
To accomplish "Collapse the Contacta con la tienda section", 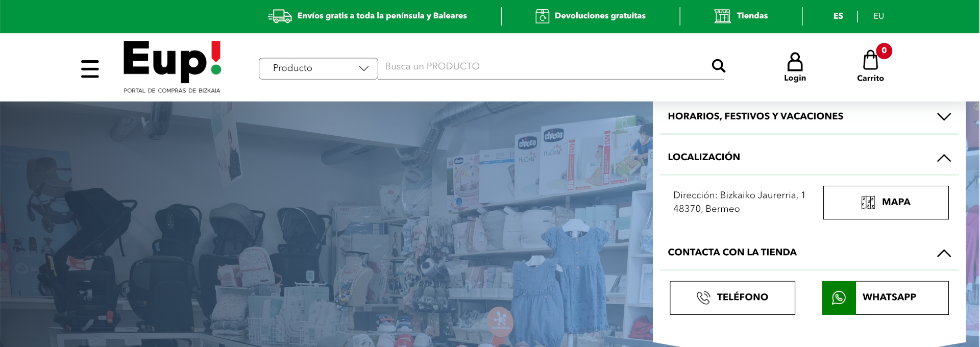I will tap(943, 253).
